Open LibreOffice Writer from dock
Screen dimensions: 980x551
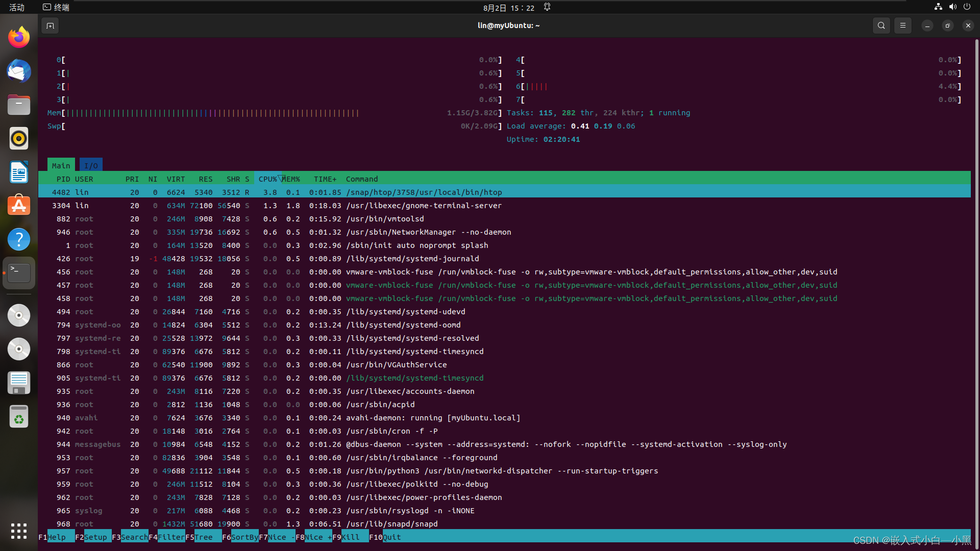click(x=19, y=172)
